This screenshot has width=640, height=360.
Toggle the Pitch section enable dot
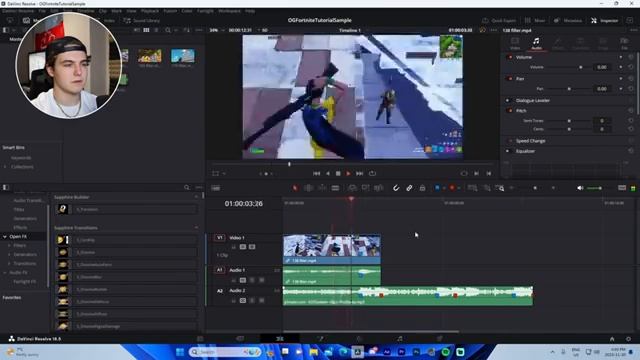(x=510, y=111)
